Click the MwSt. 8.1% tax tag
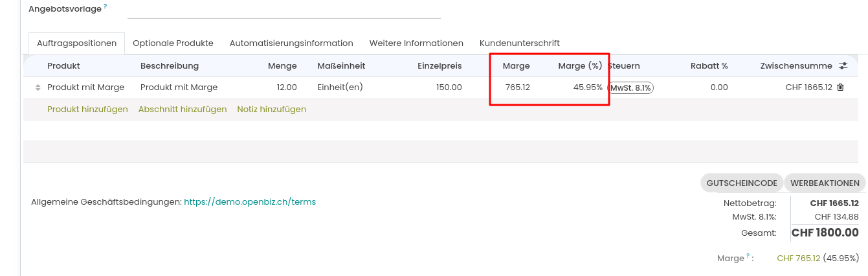Image resolution: width=868 pixels, height=276 pixels. [631, 87]
